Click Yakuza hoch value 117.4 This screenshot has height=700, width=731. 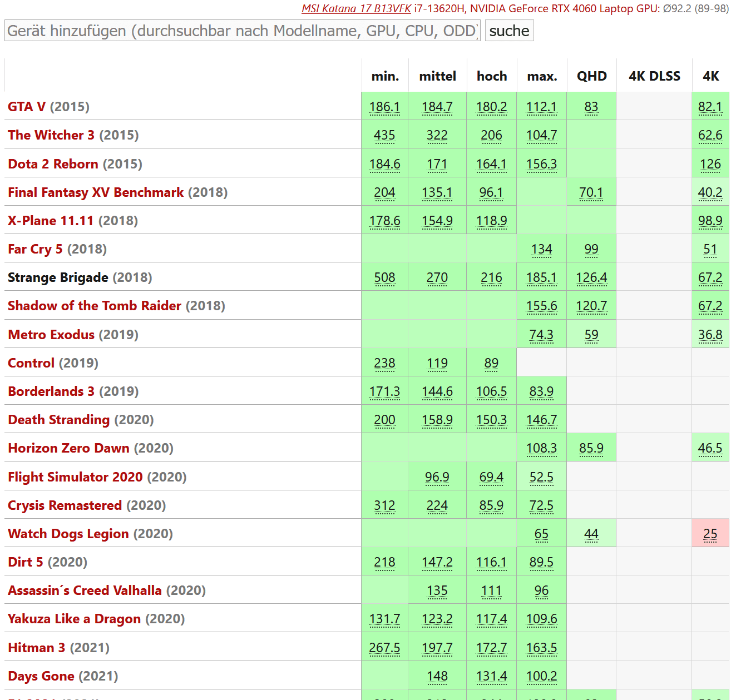[x=492, y=619]
